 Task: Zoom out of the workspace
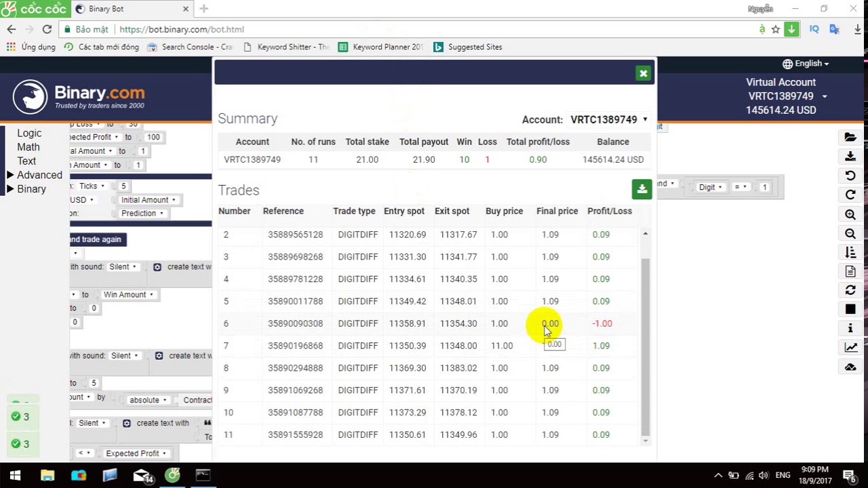point(850,233)
